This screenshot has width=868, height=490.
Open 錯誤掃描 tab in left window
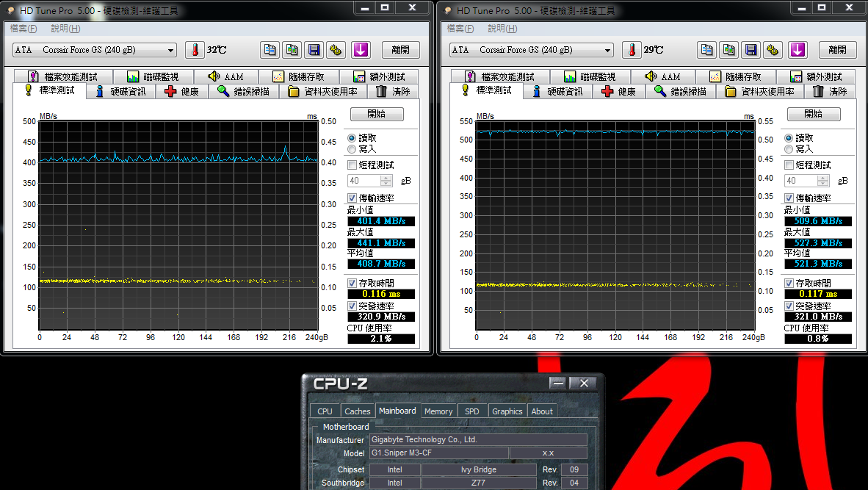click(x=244, y=91)
